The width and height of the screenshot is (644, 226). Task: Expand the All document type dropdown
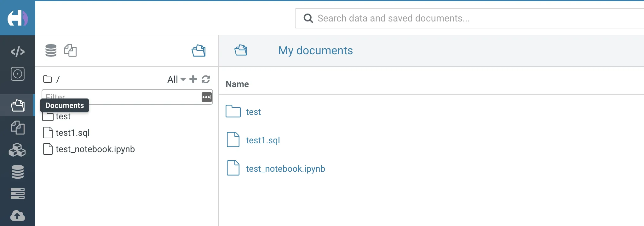click(176, 79)
